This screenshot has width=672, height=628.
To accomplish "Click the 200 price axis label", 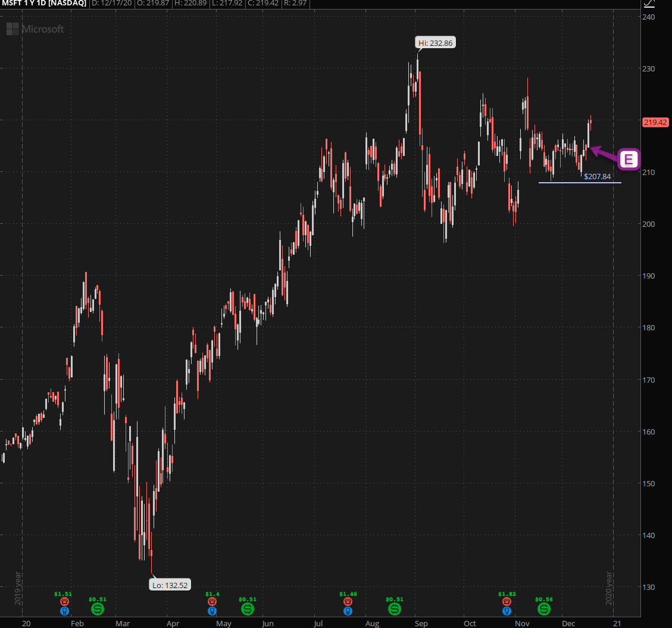I will 648,224.
